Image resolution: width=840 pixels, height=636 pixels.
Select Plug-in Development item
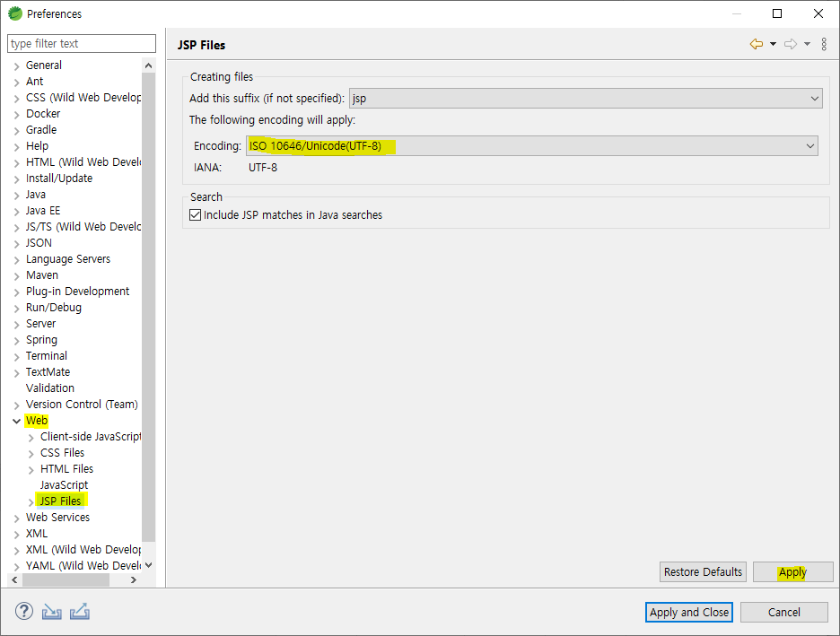(x=78, y=292)
